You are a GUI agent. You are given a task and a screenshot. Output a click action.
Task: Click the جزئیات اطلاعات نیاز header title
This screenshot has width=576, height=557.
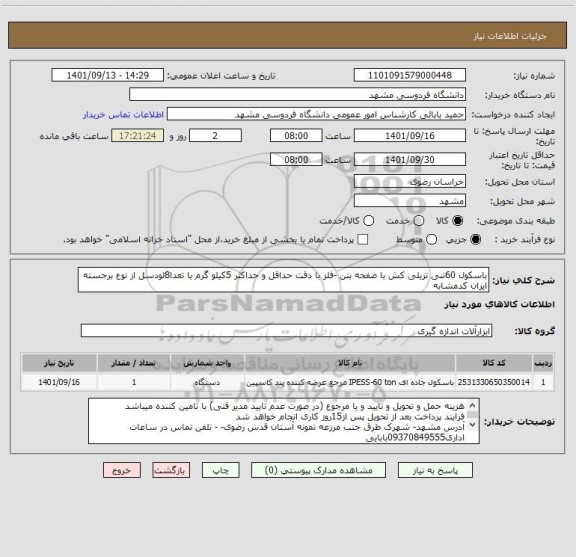click(x=510, y=36)
